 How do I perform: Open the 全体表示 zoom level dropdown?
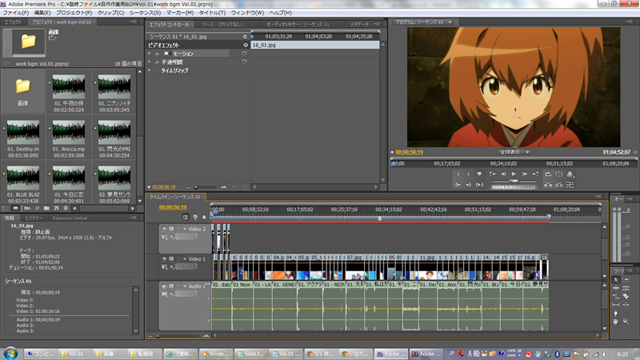513,152
